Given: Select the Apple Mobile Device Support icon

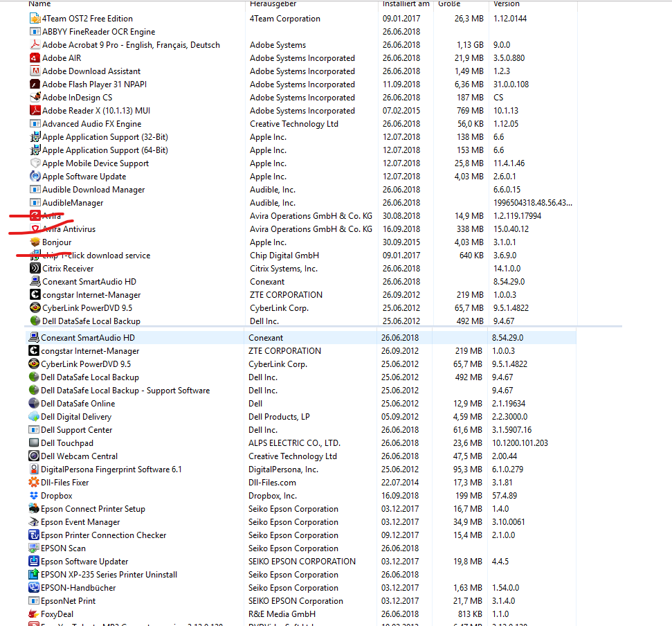Looking at the screenshot, I should (35, 163).
